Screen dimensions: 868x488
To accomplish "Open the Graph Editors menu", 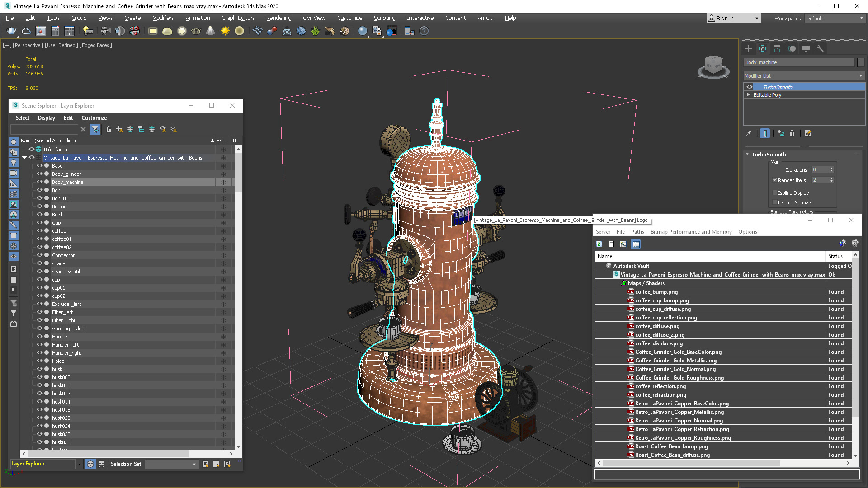I will (238, 18).
